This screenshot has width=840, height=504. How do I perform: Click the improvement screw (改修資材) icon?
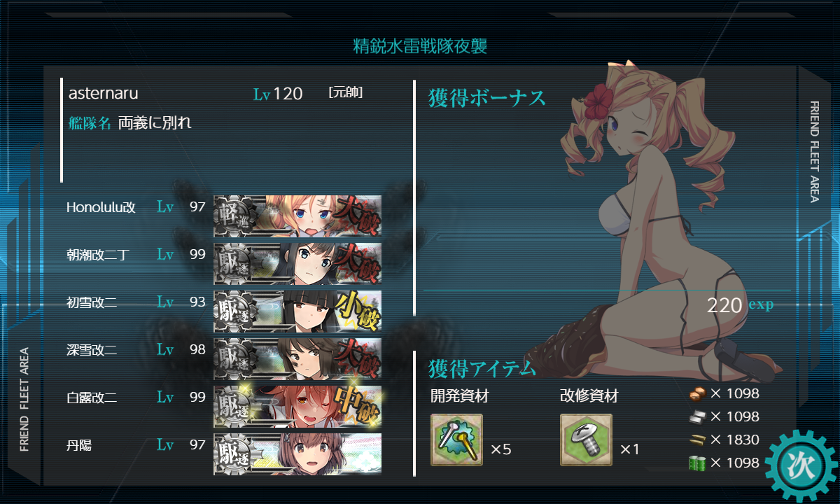(x=586, y=440)
